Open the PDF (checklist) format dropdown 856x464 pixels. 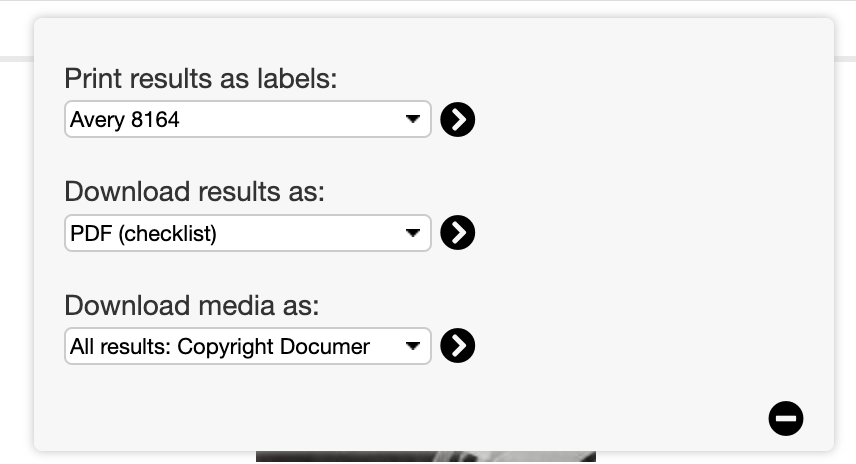248,233
